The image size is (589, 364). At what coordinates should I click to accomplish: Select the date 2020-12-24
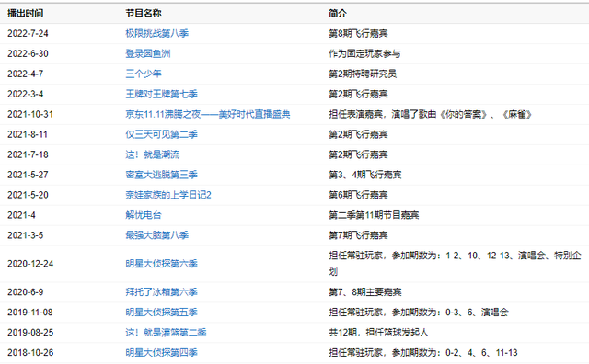pos(30,264)
